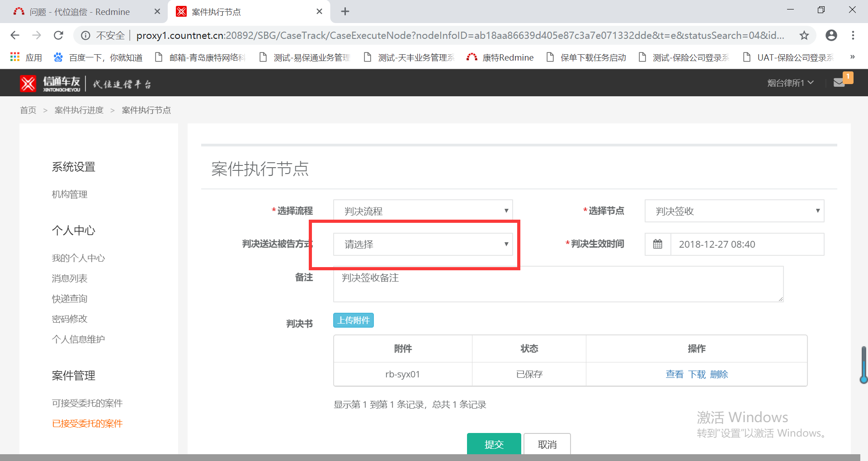The width and height of the screenshot is (868, 461).
Task: Expand the 烟台律所1 user dropdown
Action: coord(790,83)
